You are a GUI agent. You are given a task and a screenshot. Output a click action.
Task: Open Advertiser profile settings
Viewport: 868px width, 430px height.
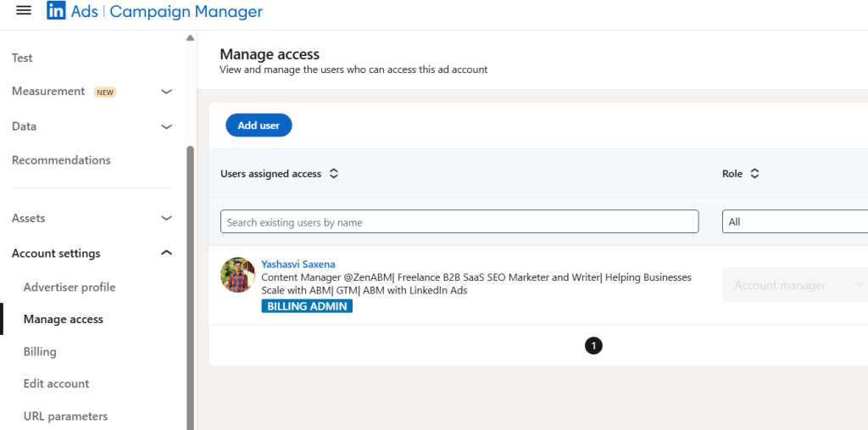coord(70,288)
